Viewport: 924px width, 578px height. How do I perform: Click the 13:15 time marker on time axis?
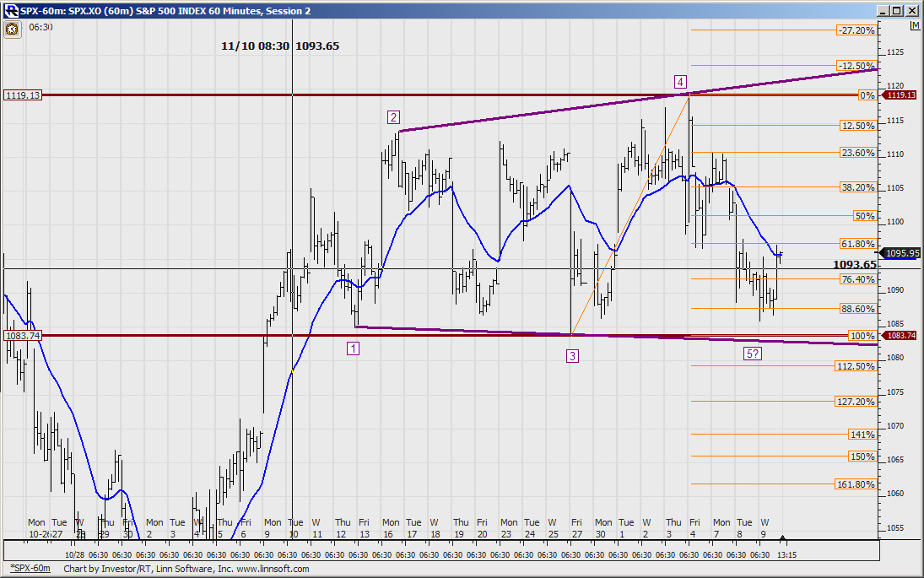(x=786, y=555)
